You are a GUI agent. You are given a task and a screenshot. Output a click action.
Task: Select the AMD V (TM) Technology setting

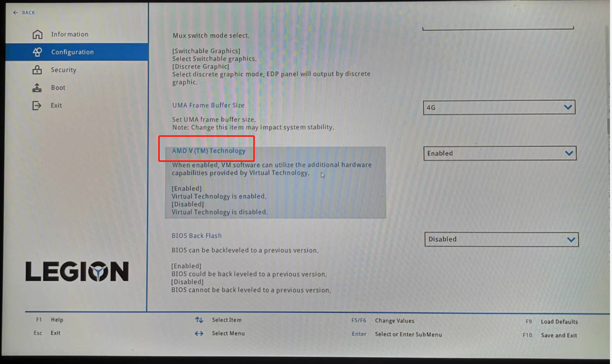point(208,151)
